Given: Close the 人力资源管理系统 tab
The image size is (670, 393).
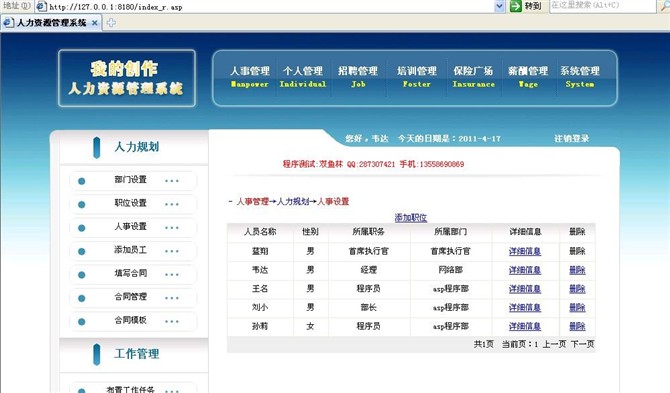Looking at the screenshot, I should [95, 23].
